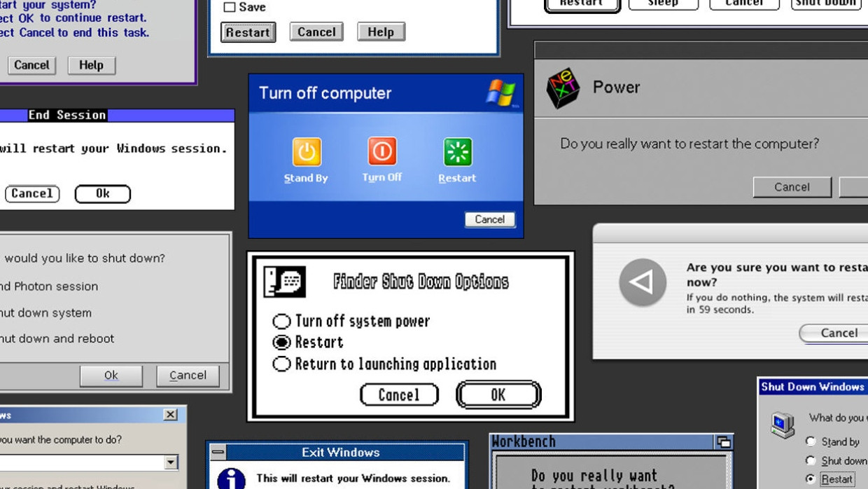The width and height of the screenshot is (868, 489).
Task: Choose the Stand by radio option
Action: [811, 441]
